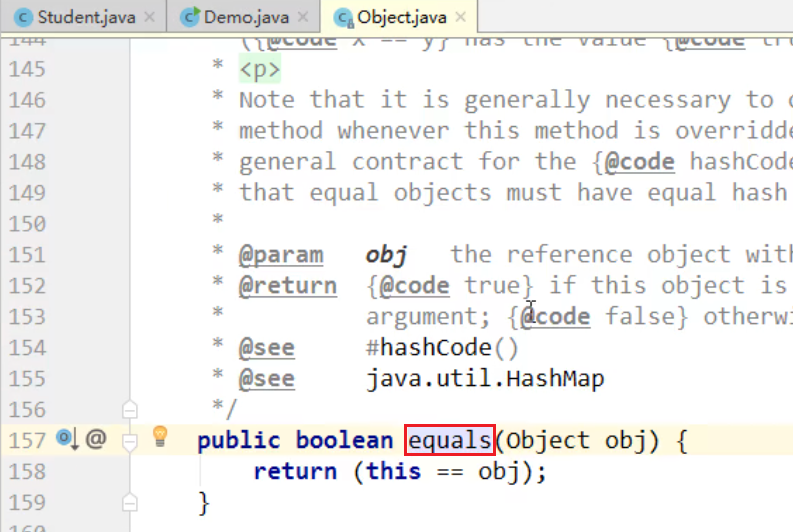Click the 'boolean' return type keyword
The height and width of the screenshot is (532, 793).
pyautogui.click(x=344, y=440)
